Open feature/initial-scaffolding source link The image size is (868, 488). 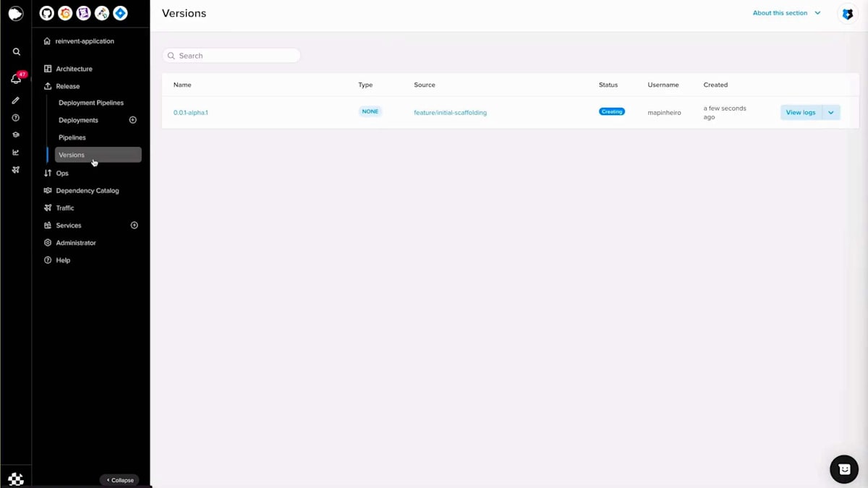pos(450,113)
